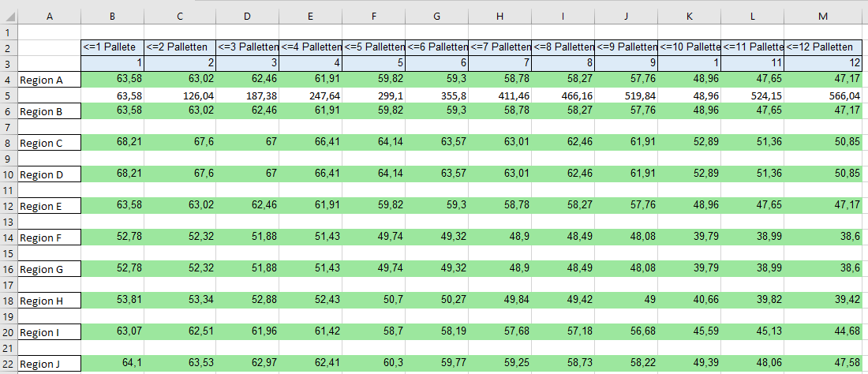This screenshot has height=374, width=868.
Task: Select the Region C label cell
Action: pyautogui.click(x=49, y=144)
